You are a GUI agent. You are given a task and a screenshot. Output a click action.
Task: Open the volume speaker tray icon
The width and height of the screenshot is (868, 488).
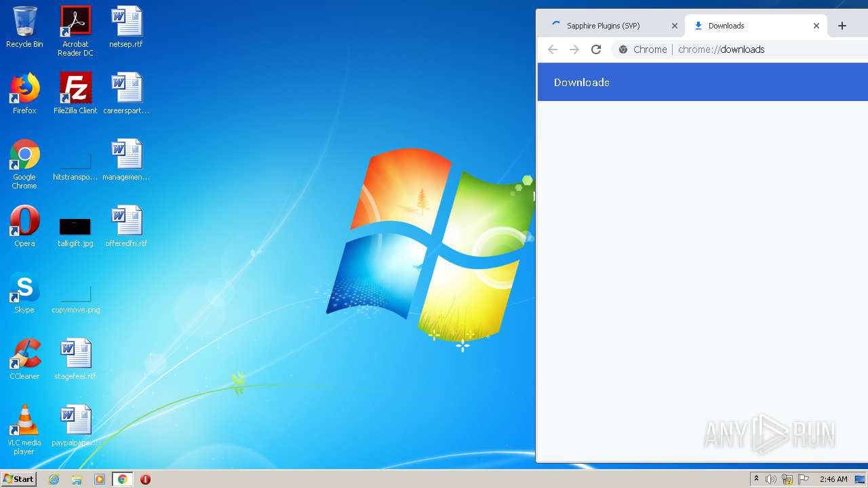coord(771,479)
